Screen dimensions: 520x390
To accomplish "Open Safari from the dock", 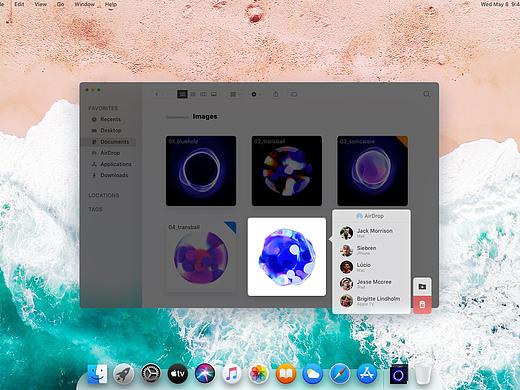I will click(340, 374).
